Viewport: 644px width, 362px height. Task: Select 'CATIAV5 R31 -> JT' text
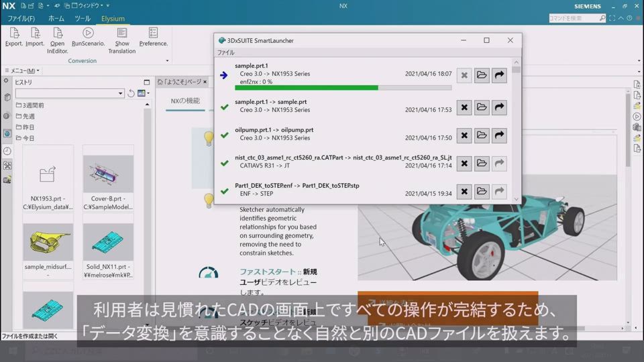(x=264, y=166)
